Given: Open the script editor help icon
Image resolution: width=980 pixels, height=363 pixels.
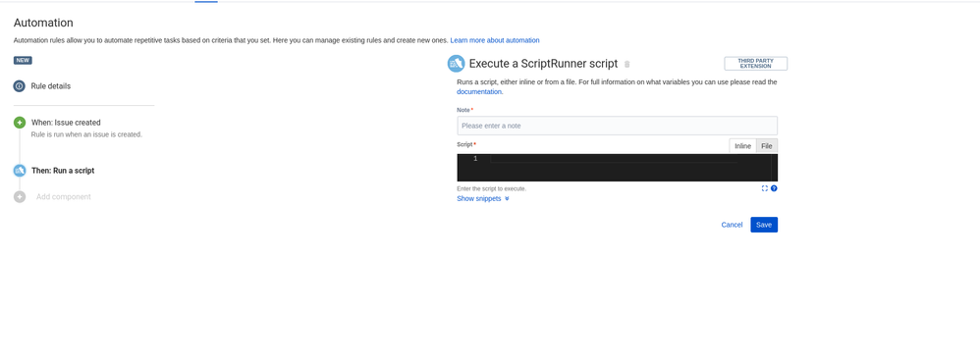Looking at the screenshot, I should point(774,188).
